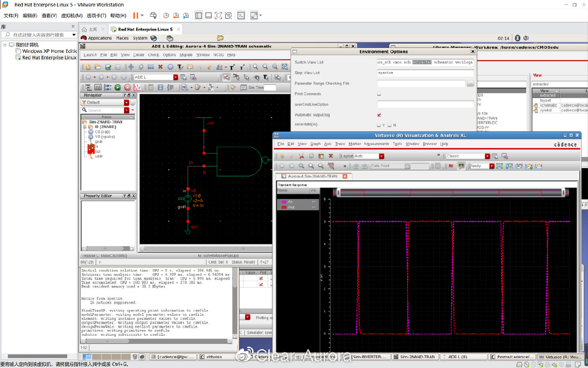588x368 pixels.
Task: Open the Measurements menu
Action: tap(376, 144)
